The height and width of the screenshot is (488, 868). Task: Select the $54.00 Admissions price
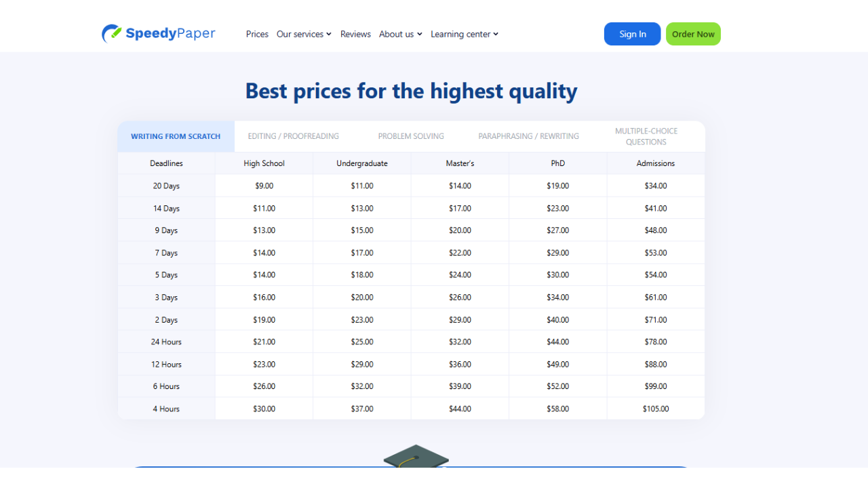[x=656, y=275]
